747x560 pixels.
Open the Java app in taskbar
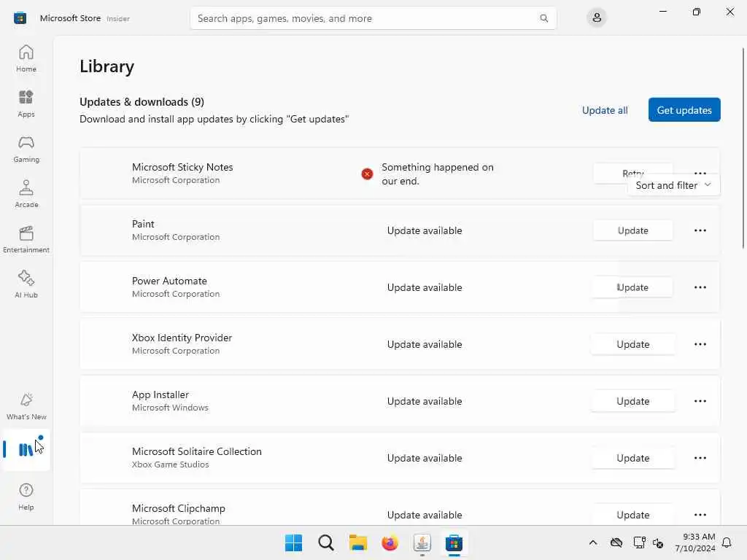422,542
